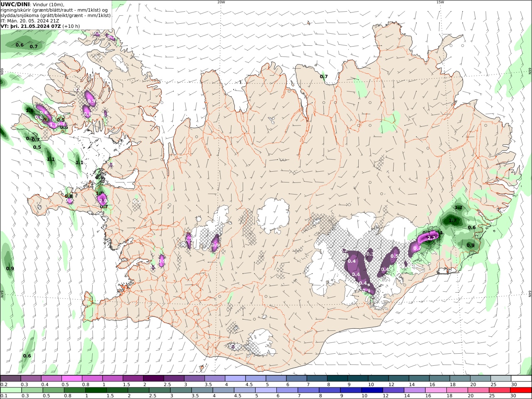Click the IT: Mán. 20. 05. 2024 21Z line

30,21
